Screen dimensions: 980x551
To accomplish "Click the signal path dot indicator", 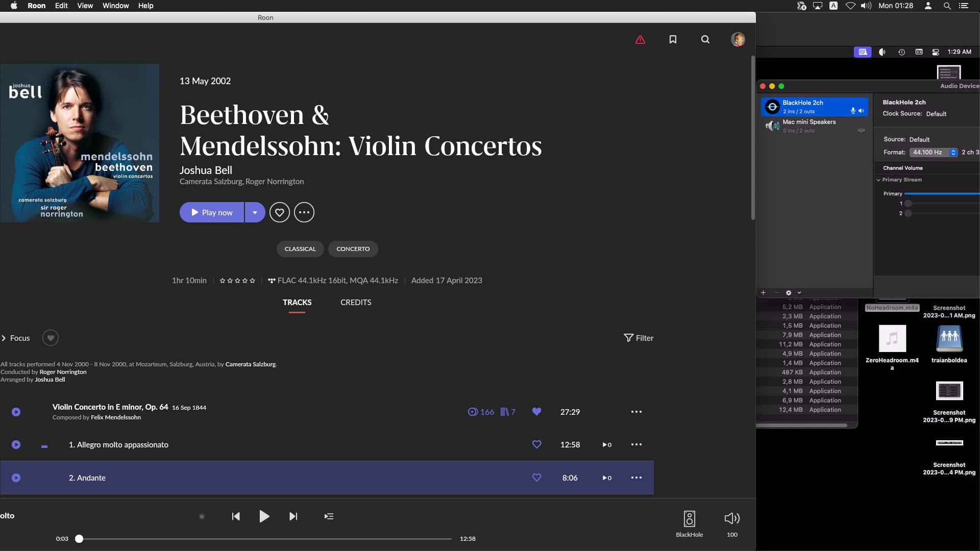I will coord(202,516).
